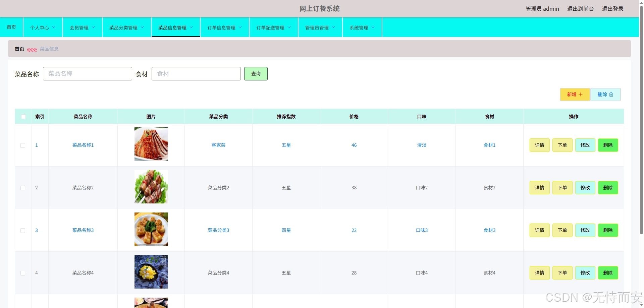Click 管理员 admin in the header
Screen dimensions: 644x308
click(542, 9)
